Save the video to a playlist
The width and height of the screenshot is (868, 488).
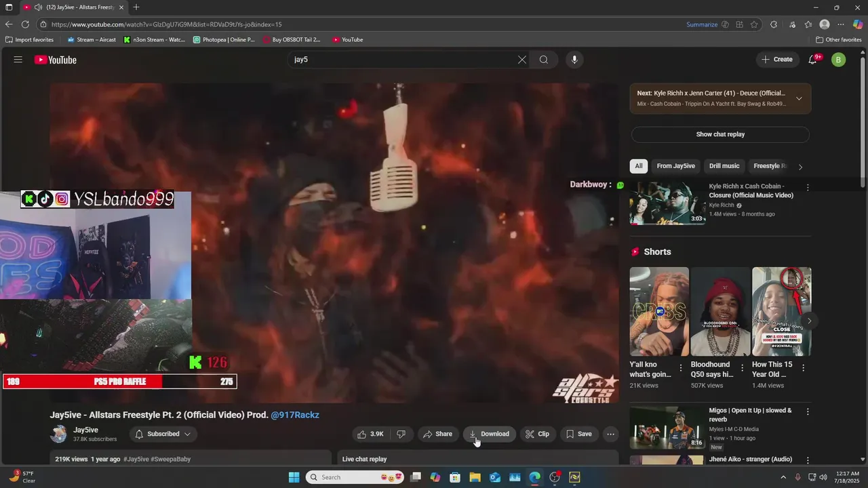pyautogui.click(x=579, y=434)
